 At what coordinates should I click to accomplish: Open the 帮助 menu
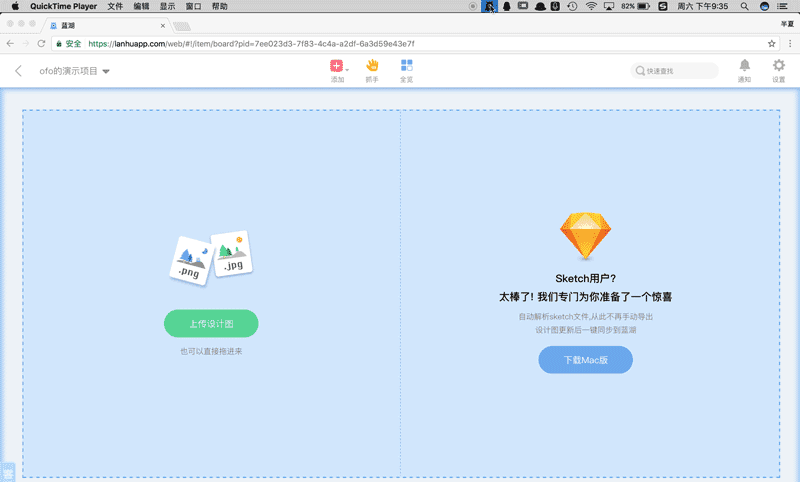coord(219,6)
